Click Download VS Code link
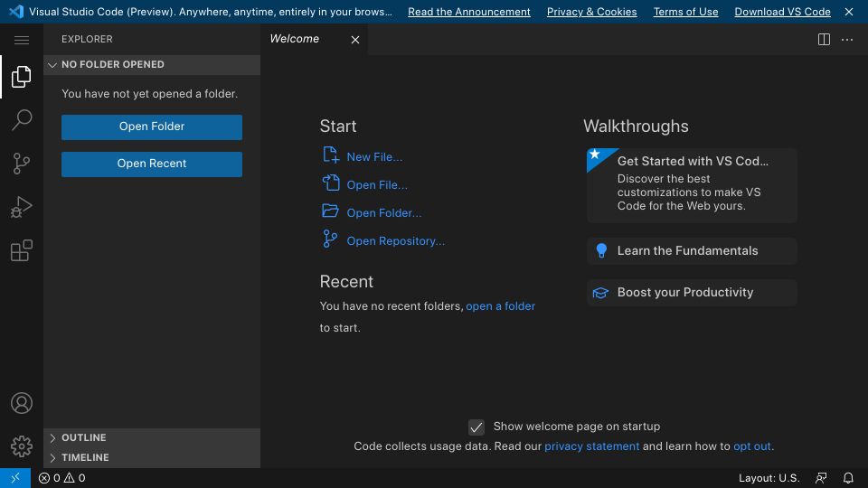The image size is (868, 488). (782, 12)
